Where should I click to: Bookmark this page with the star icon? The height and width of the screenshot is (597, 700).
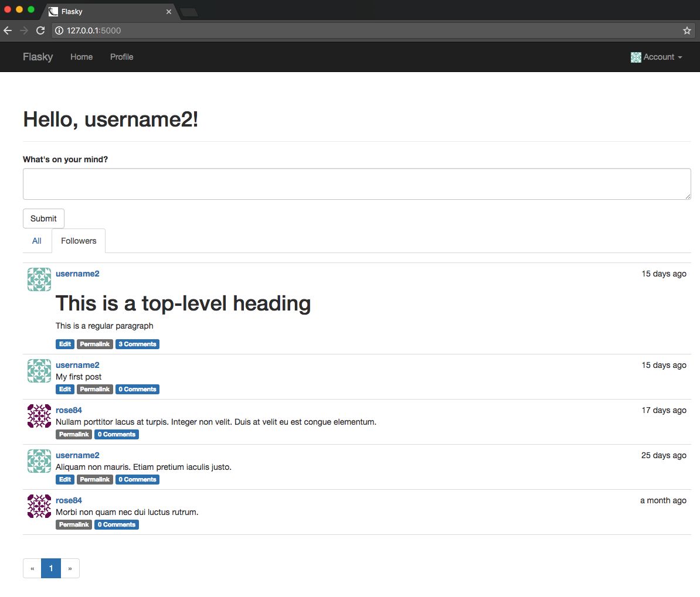click(x=687, y=30)
